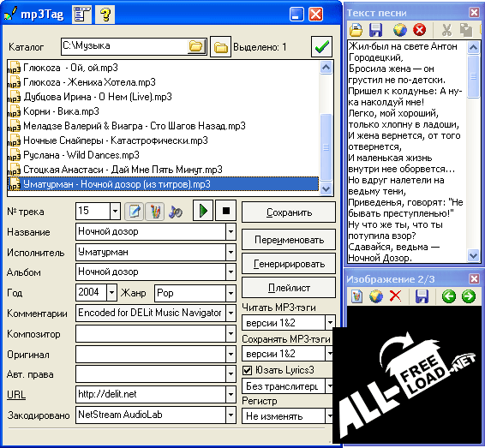Viewport: 485px width, 448px height.
Task: Click lyrics panel scrollbar down arrow
Action: pos(473,255)
